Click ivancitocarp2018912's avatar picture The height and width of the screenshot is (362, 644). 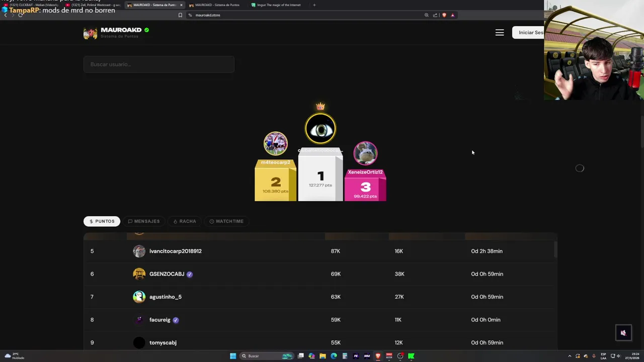coord(139,251)
